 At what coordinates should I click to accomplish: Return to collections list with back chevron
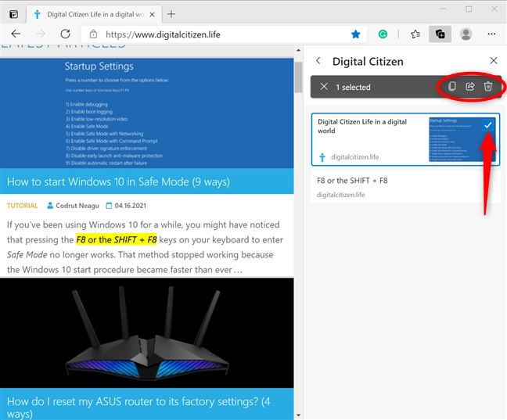coord(318,61)
